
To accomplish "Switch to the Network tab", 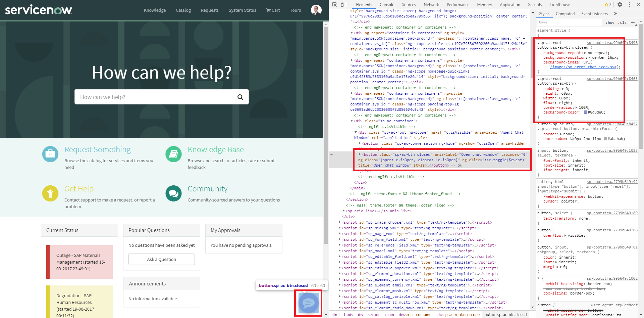I will point(431,4).
